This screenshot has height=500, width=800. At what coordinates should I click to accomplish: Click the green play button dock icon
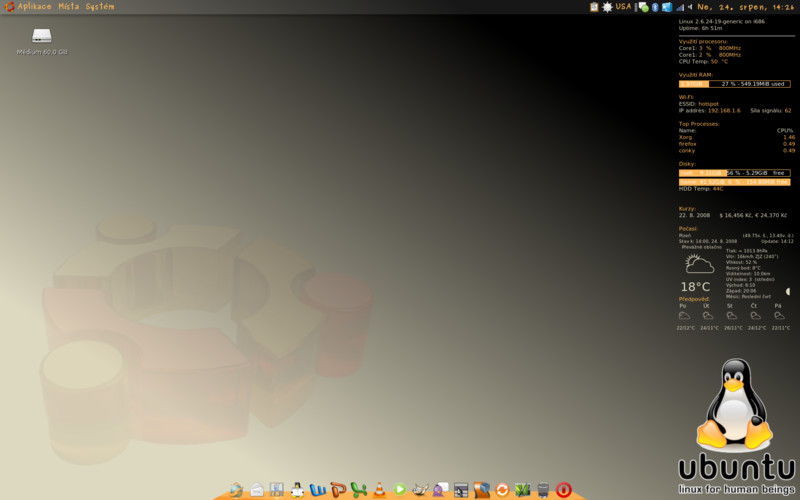(x=399, y=490)
